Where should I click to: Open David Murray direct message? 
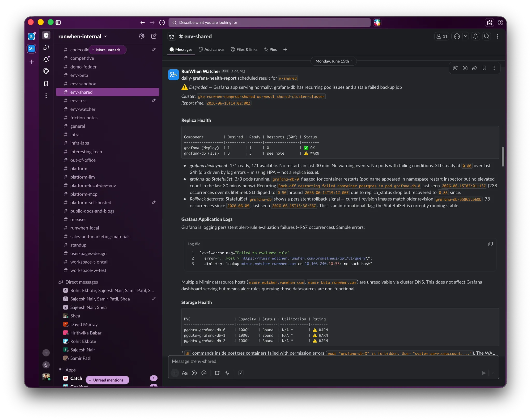(x=107, y=325)
